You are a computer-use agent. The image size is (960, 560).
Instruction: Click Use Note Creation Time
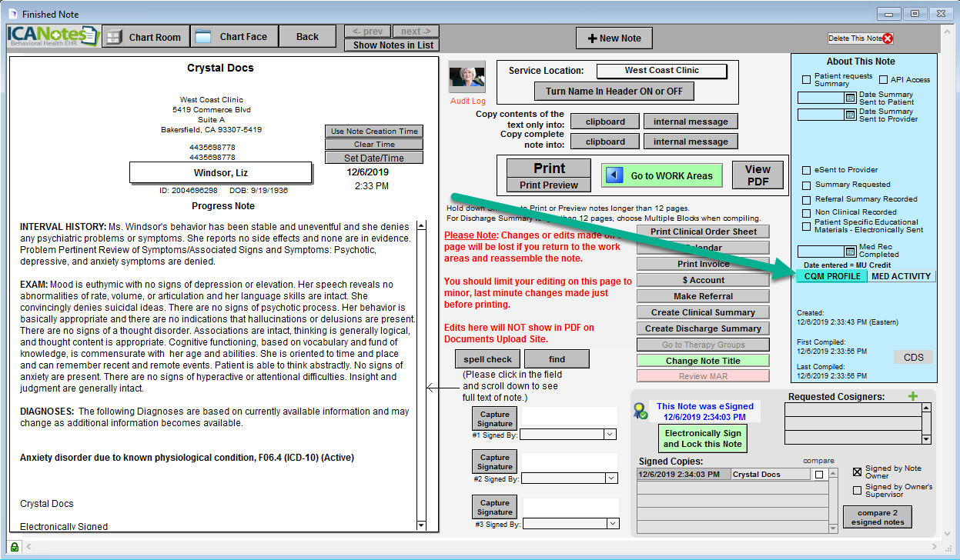click(374, 132)
